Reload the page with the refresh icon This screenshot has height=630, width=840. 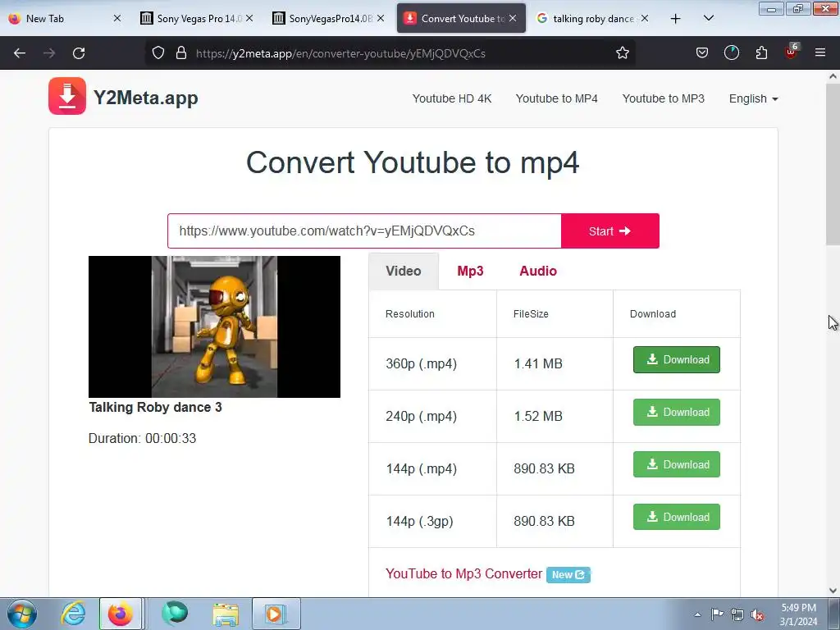[79, 53]
